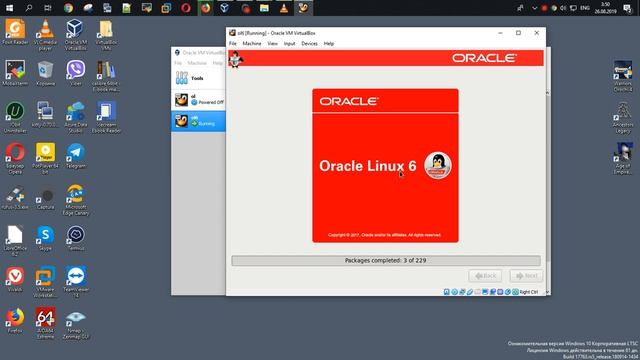The width and height of the screenshot is (640, 360).
Task: Open VLC media player desktop shortcut
Action: (x=45, y=34)
